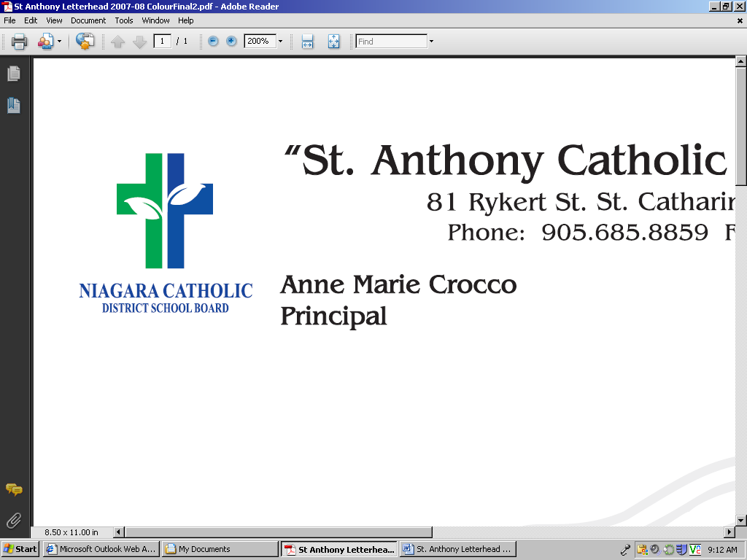Expand the collaborate icon dropdown arrow
747x560 pixels.
click(x=59, y=42)
